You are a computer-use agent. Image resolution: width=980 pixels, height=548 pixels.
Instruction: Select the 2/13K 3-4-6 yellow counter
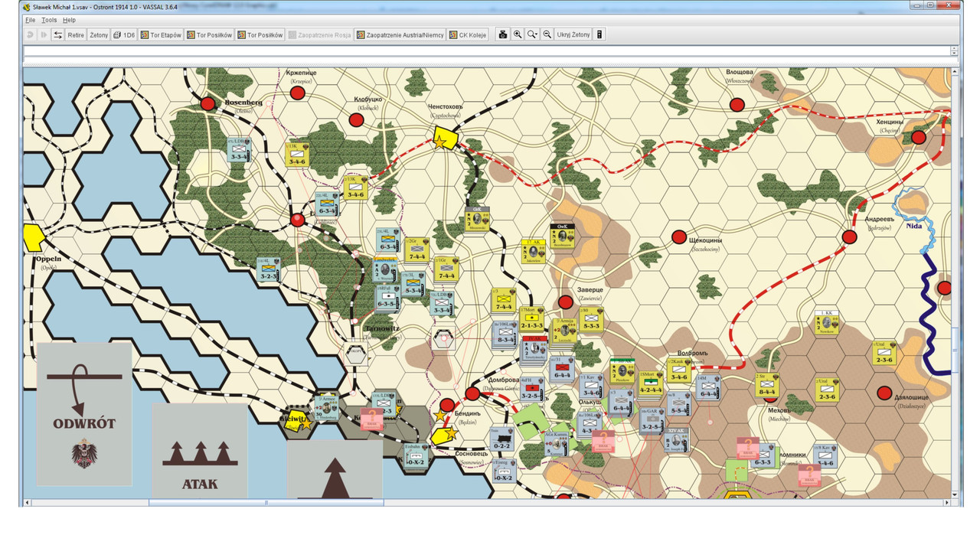[356, 188]
